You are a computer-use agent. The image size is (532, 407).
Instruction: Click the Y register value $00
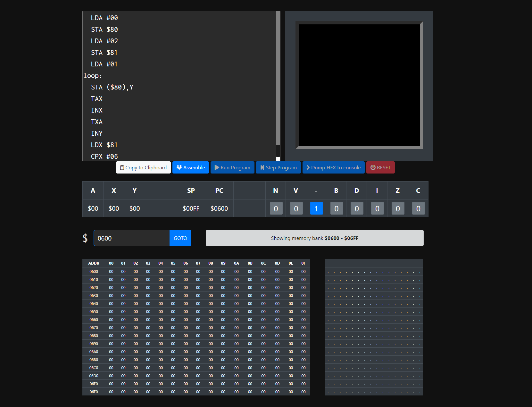135,208
